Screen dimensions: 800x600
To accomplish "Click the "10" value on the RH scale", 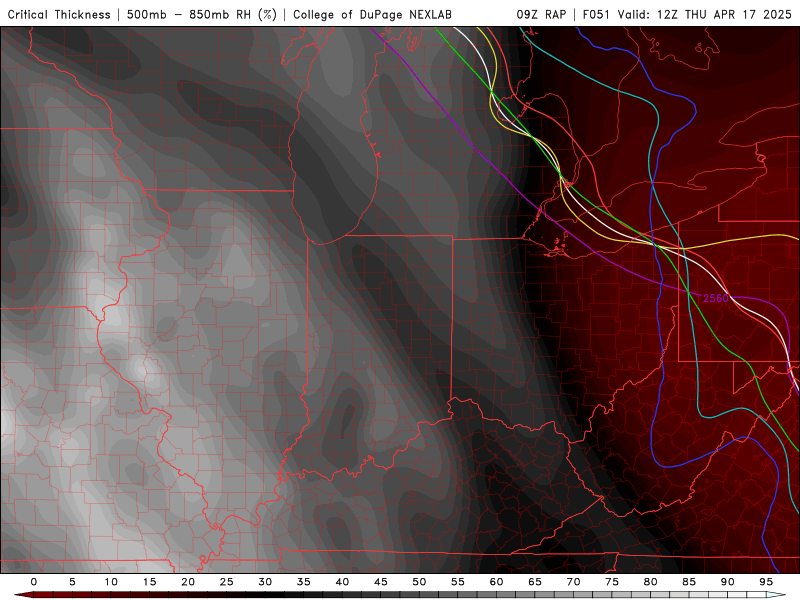I will point(111,582).
